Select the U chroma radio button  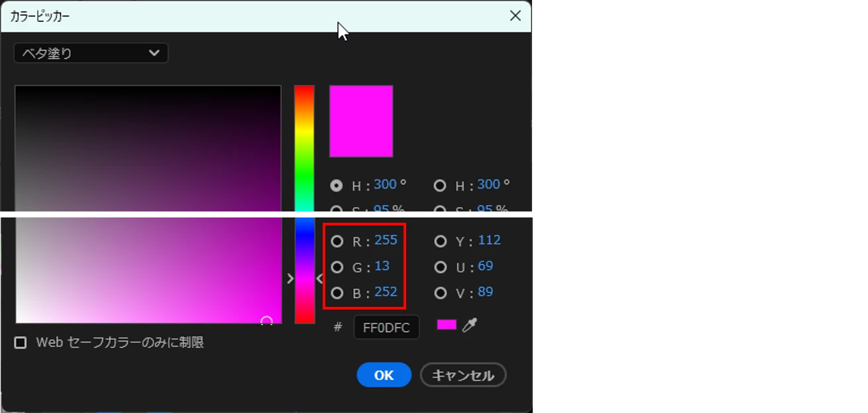pos(440,267)
